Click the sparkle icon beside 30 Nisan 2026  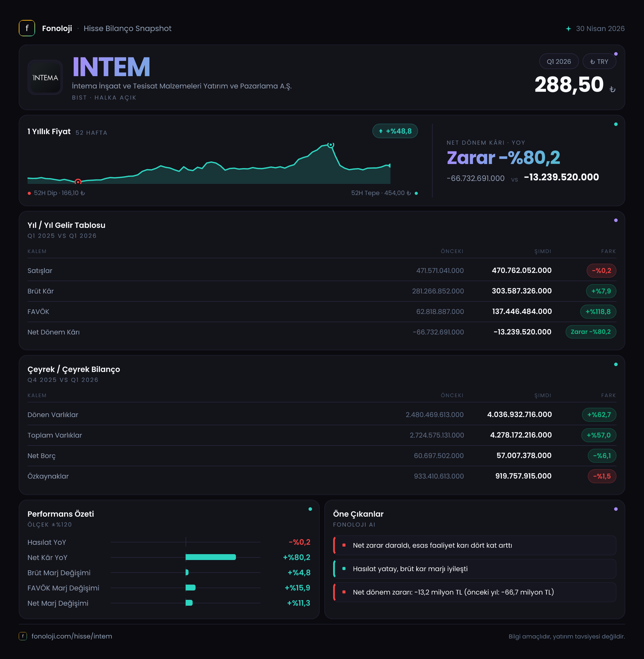point(568,29)
